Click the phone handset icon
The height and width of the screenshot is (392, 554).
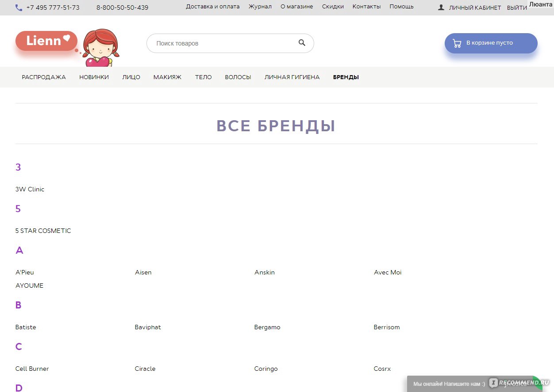point(19,8)
